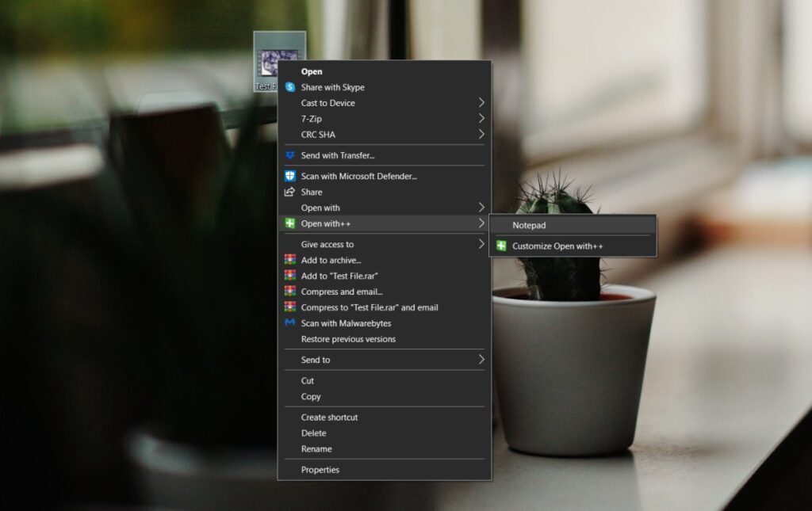Screen dimensions: 812x511
Task: Expand the 7-Zip submenu arrow
Action: coord(482,119)
